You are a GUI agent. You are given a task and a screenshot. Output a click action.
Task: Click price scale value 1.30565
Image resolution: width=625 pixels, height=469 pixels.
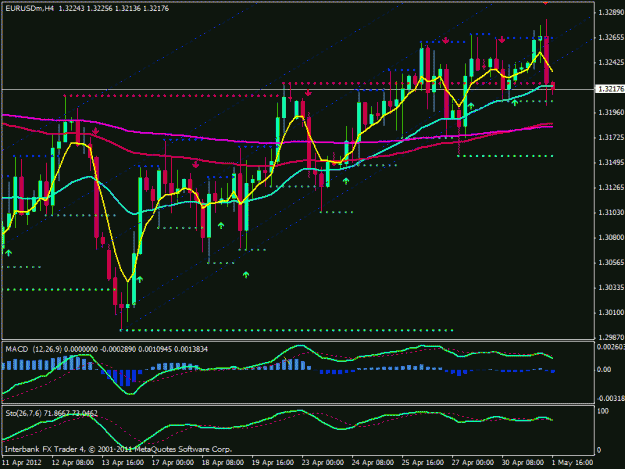[611, 262]
